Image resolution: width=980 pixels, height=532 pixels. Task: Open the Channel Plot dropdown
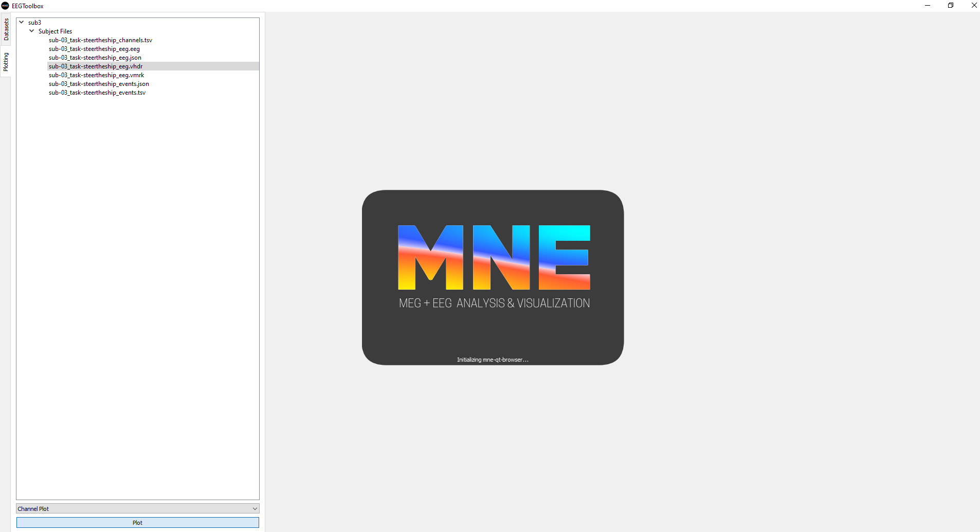254,508
